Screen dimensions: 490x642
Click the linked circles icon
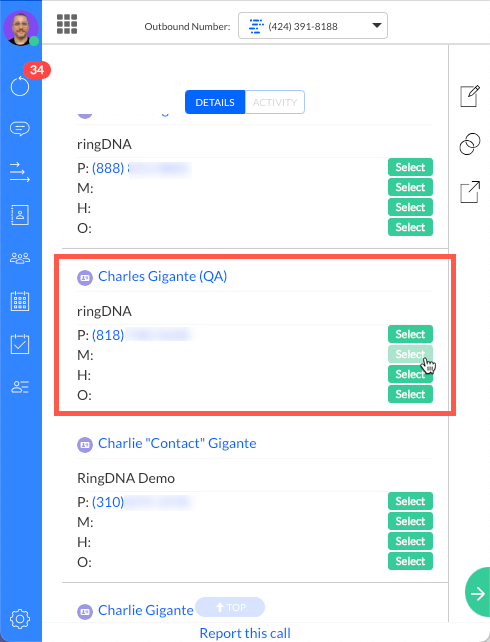click(x=470, y=144)
